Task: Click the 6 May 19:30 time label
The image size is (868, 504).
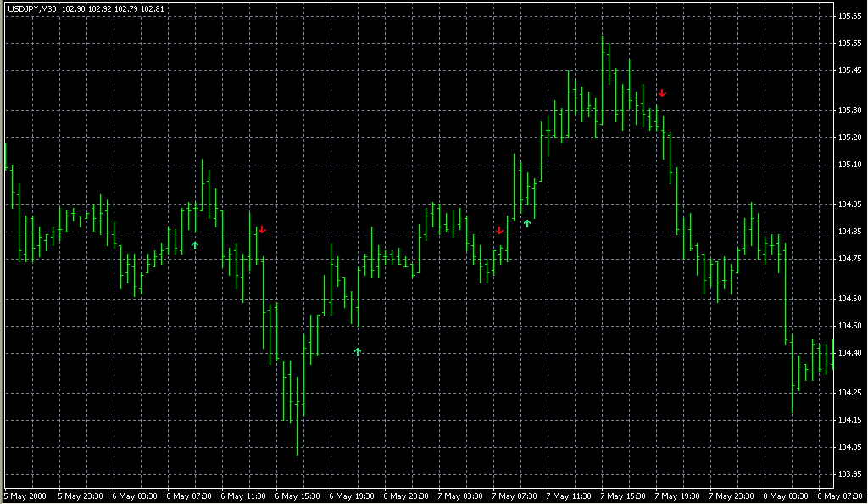Action: coord(352,496)
